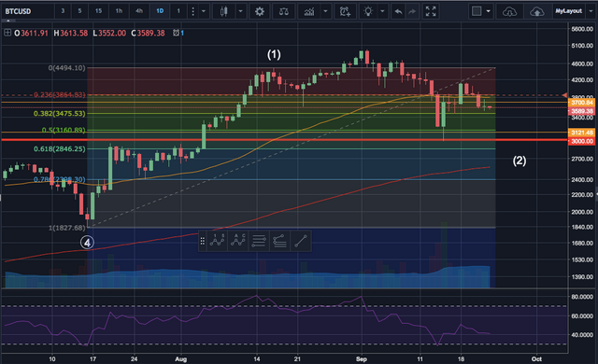598x364 pixels.
Task: Select the square layout icon
Action: point(477,11)
